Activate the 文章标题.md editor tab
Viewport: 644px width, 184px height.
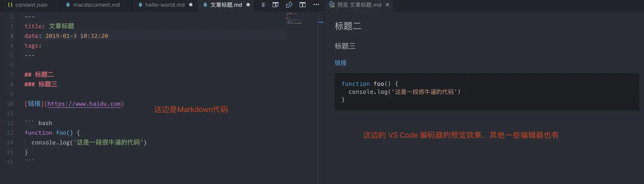click(x=226, y=5)
